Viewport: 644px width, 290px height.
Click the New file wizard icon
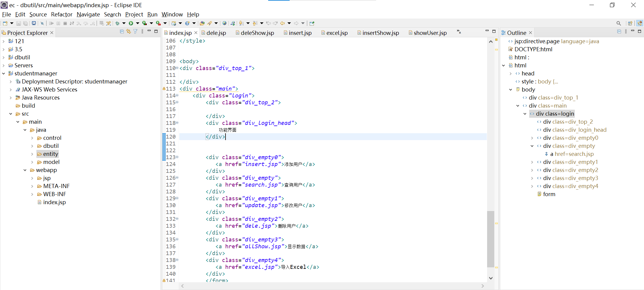pos(5,23)
